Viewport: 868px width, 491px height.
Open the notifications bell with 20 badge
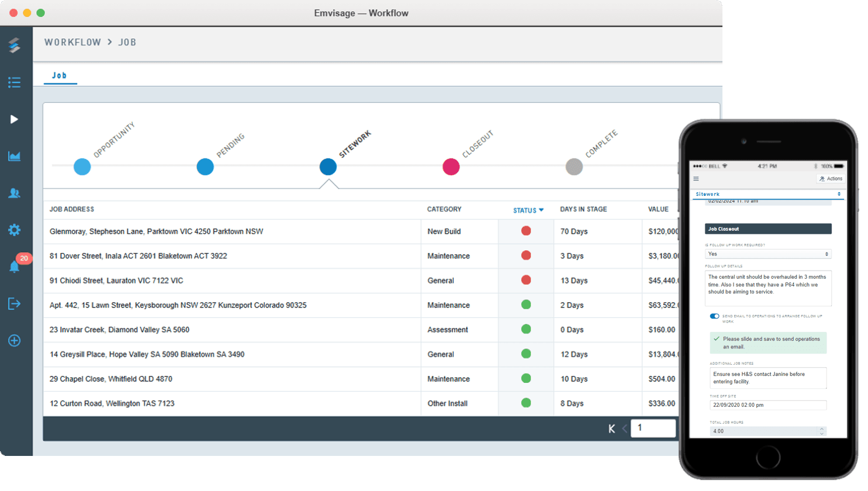click(x=15, y=267)
